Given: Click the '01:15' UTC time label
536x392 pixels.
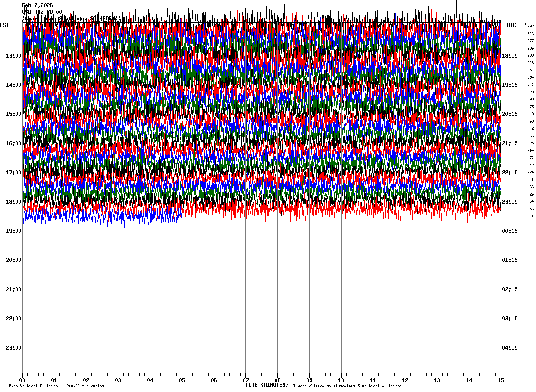Looking at the screenshot, I should tap(510, 260).
